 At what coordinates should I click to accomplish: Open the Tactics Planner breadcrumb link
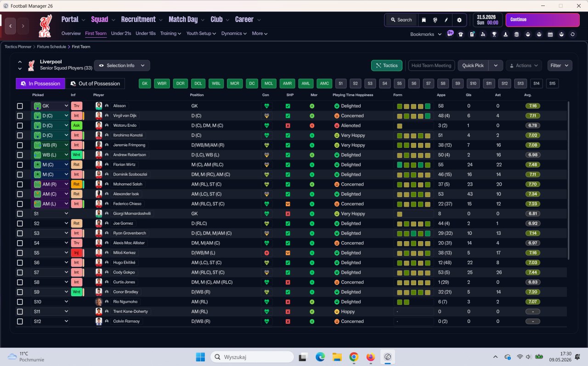(x=18, y=47)
